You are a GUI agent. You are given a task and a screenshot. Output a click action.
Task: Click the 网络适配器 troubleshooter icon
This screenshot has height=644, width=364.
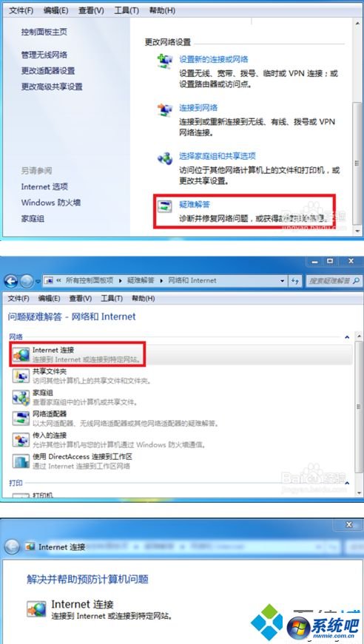(x=21, y=418)
